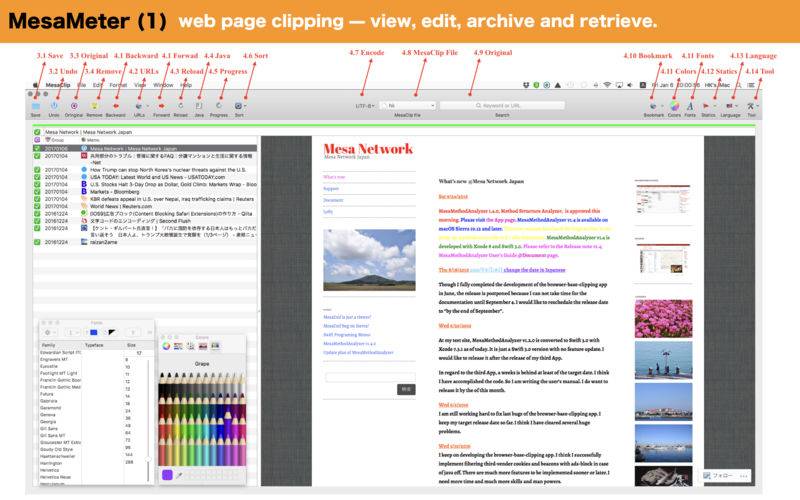Open the View menu

tap(140, 85)
